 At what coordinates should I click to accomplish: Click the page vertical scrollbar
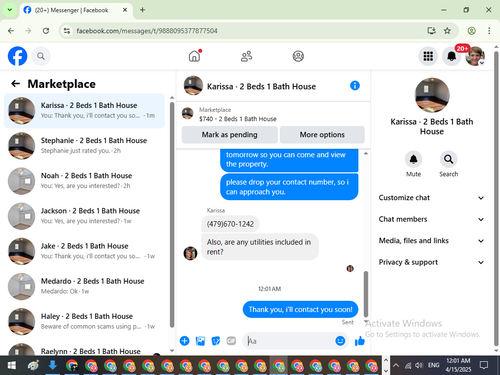pos(496,199)
